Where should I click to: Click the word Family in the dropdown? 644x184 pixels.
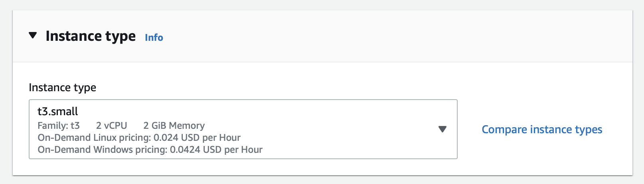tap(52, 126)
